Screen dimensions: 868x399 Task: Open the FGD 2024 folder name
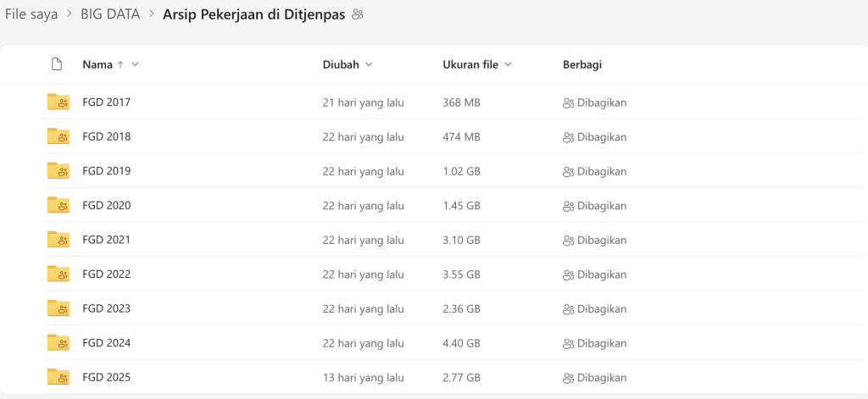click(x=106, y=342)
